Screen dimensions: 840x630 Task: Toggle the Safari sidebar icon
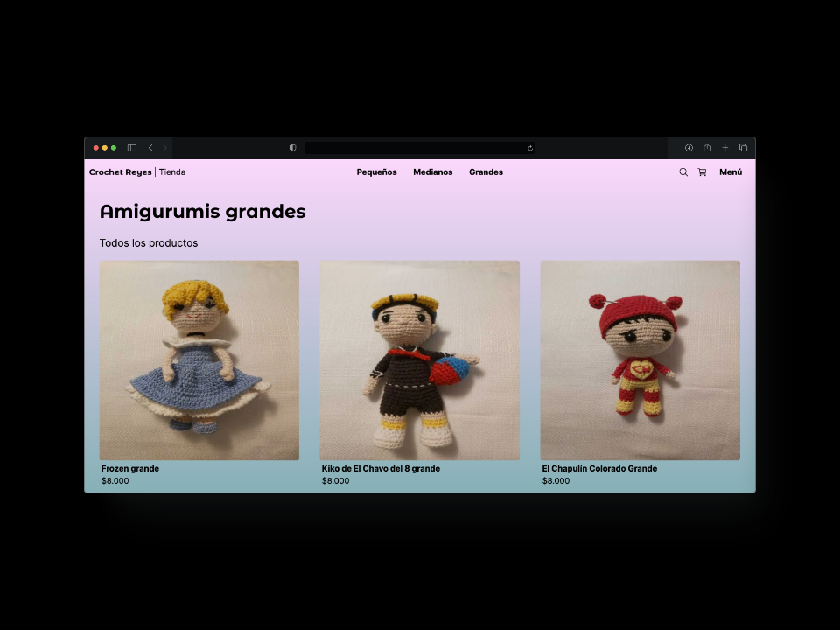pos(132,148)
